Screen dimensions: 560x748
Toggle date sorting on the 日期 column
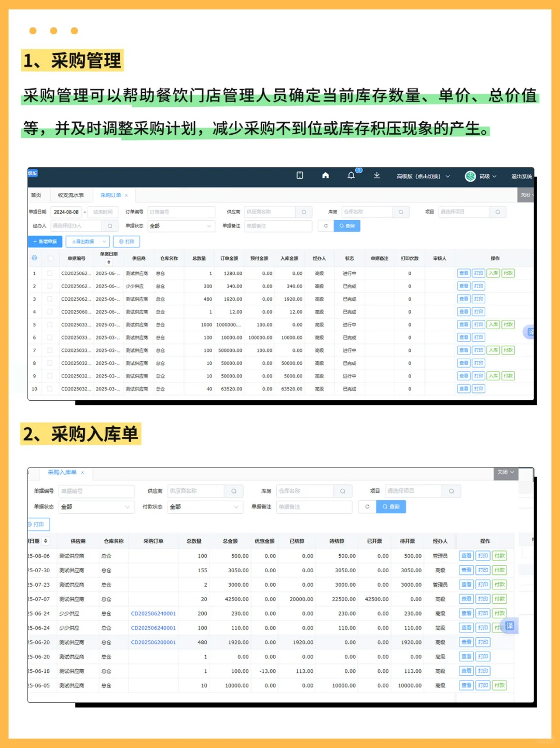point(46,541)
